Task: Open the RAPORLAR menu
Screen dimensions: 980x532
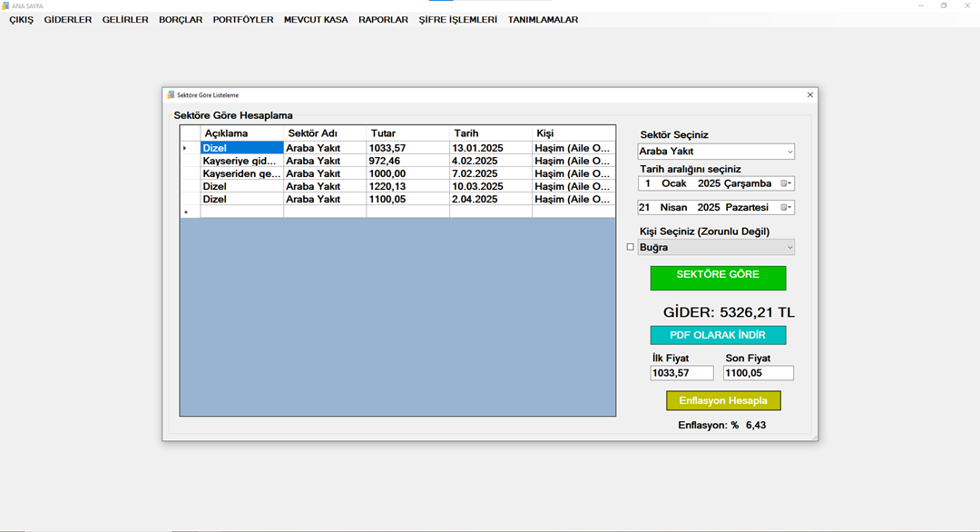Action: (x=383, y=20)
